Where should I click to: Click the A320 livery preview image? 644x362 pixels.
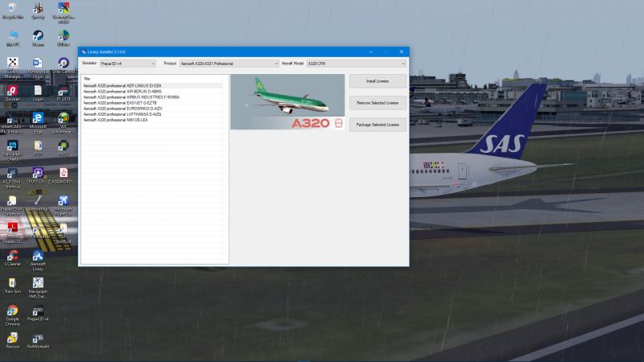[x=287, y=102]
